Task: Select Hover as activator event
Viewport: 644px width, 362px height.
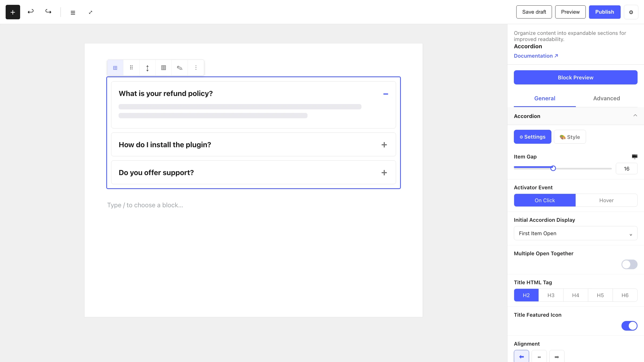Action: click(606, 200)
